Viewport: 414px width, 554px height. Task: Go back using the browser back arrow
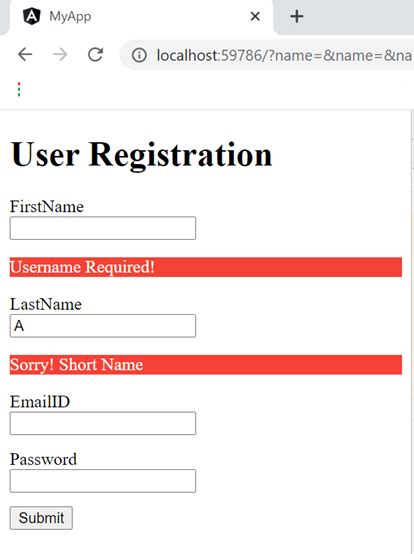pyautogui.click(x=25, y=55)
